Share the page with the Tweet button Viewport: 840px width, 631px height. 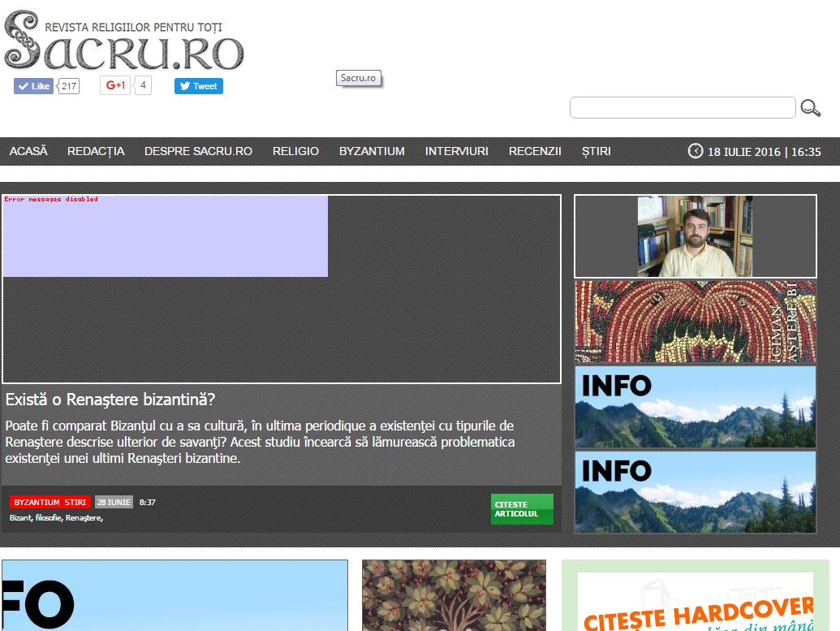(x=198, y=86)
